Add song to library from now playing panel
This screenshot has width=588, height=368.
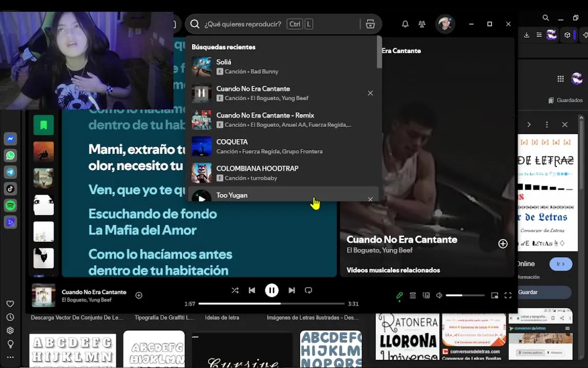[503, 244]
